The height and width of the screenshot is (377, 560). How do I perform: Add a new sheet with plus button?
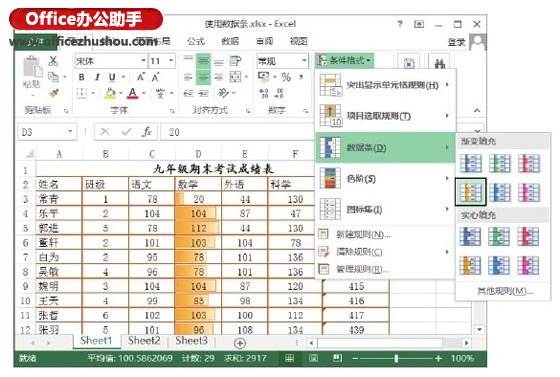coord(240,343)
